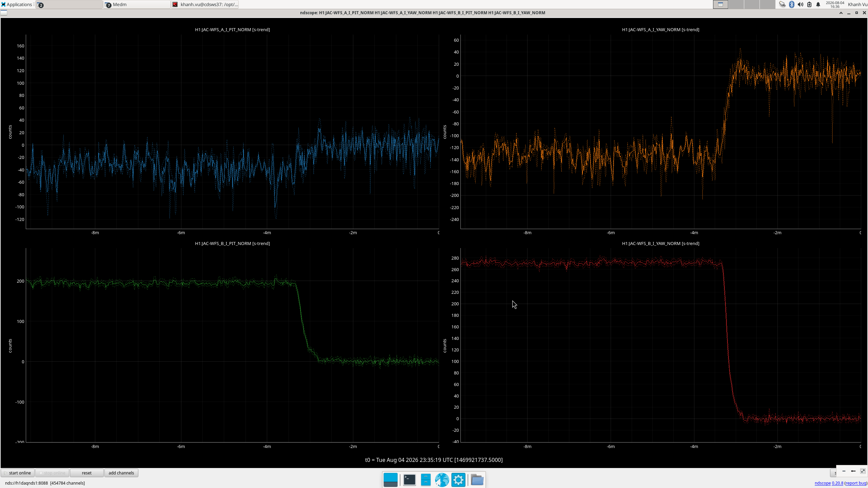Click the power manager battery icon
868x488 pixels.
point(809,4)
